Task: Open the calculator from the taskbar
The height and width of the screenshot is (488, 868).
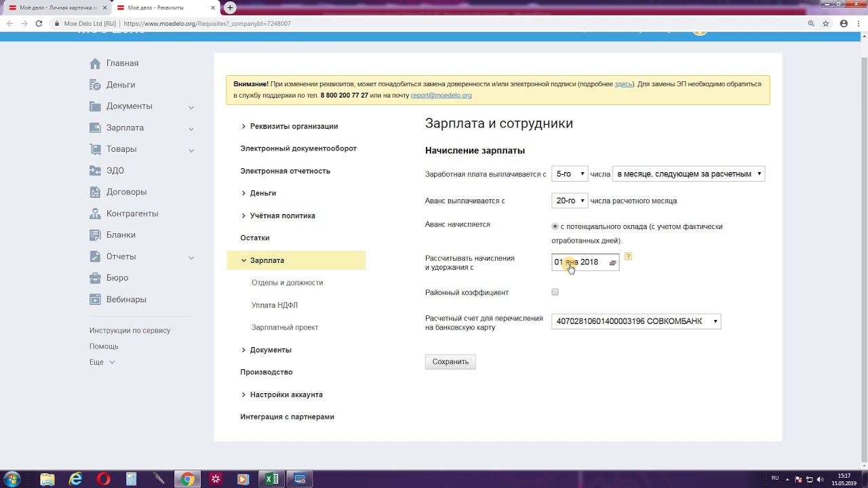Action: coord(132,479)
